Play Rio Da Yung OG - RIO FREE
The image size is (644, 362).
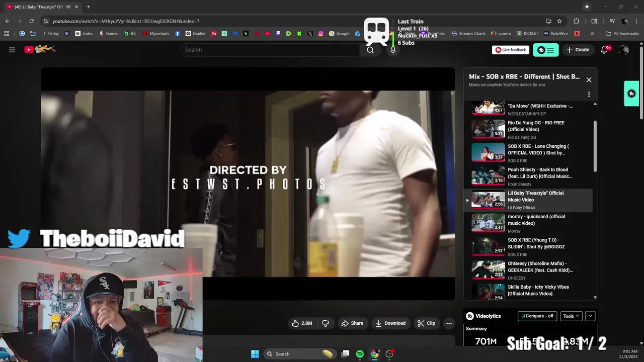click(532, 129)
